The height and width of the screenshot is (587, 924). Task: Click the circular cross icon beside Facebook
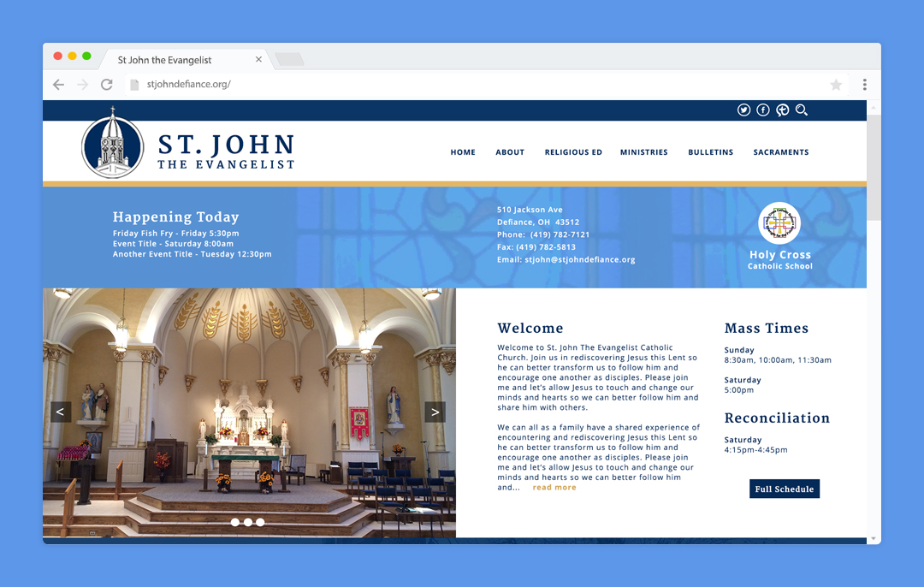click(782, 110)
